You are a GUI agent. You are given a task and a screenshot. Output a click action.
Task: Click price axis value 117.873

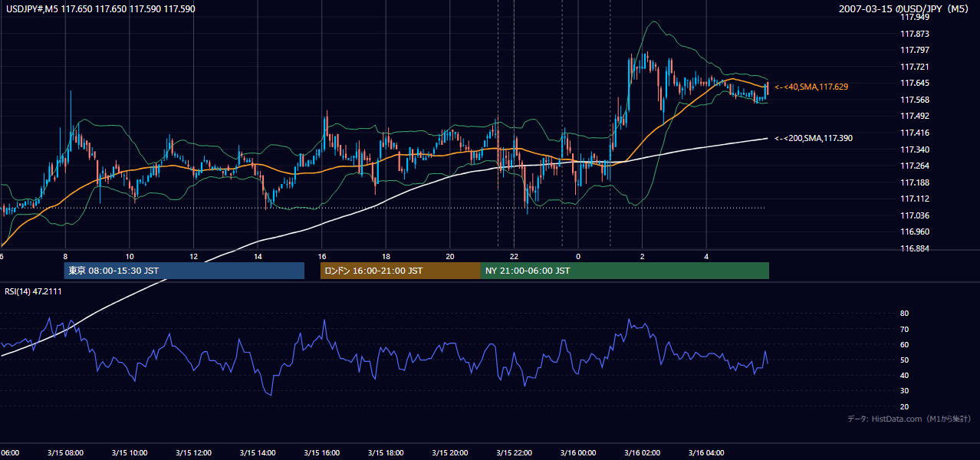click(915, 34)
